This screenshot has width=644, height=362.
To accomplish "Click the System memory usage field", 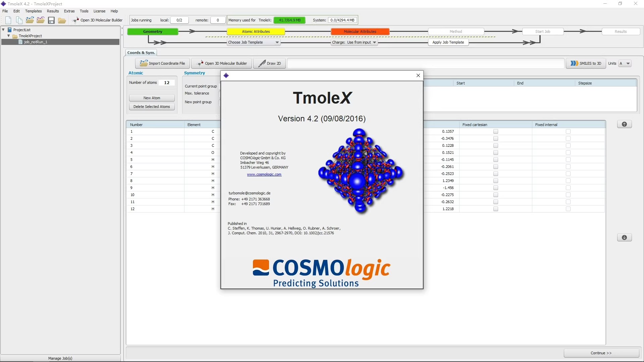I will (342, 20).
